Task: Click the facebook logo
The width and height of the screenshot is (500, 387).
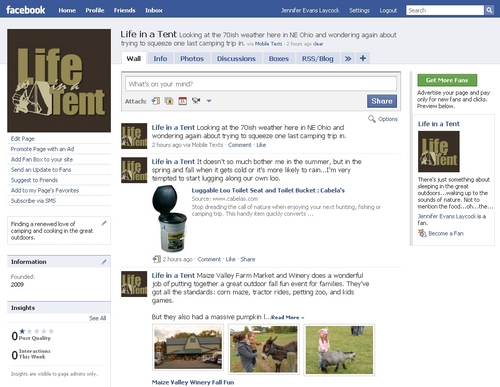Action: [x=26, y=10]
